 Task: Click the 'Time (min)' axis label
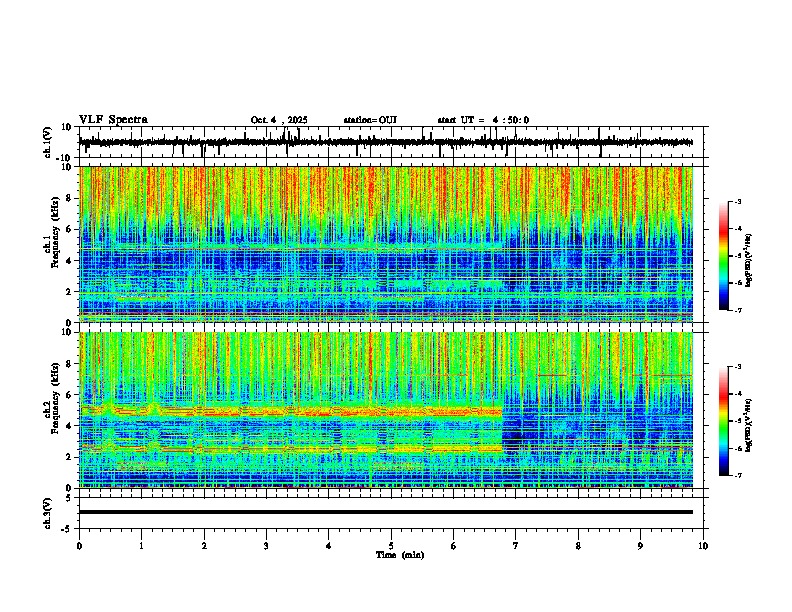coord(400,555)
